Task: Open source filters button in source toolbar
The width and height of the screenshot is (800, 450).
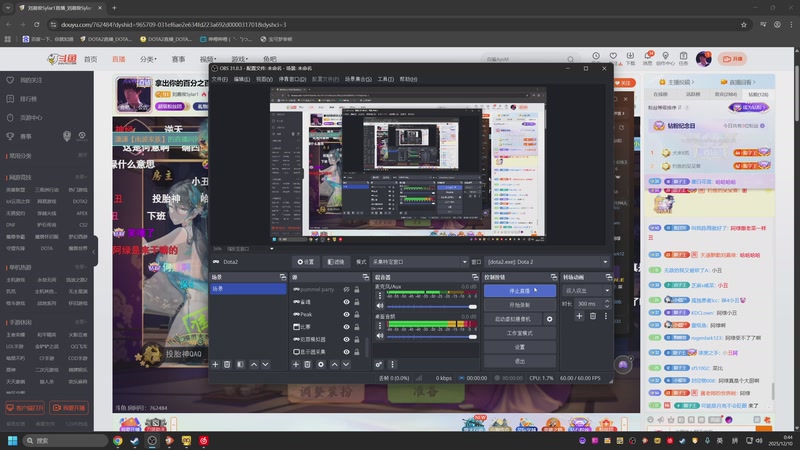Action: click(x=336, y=262)
